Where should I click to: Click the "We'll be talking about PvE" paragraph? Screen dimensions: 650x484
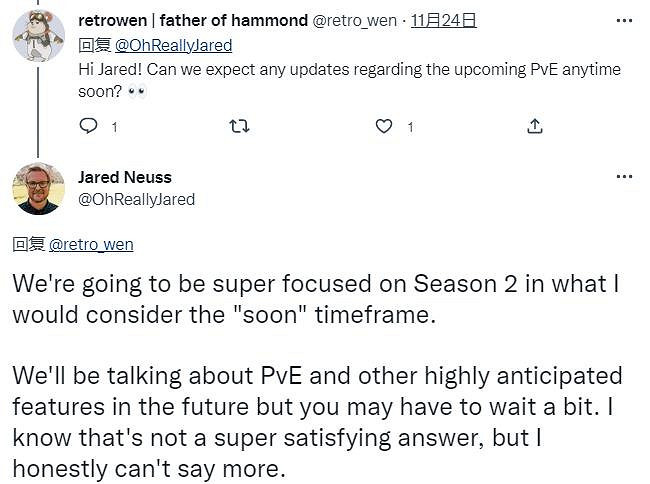(x=316, y=421)
